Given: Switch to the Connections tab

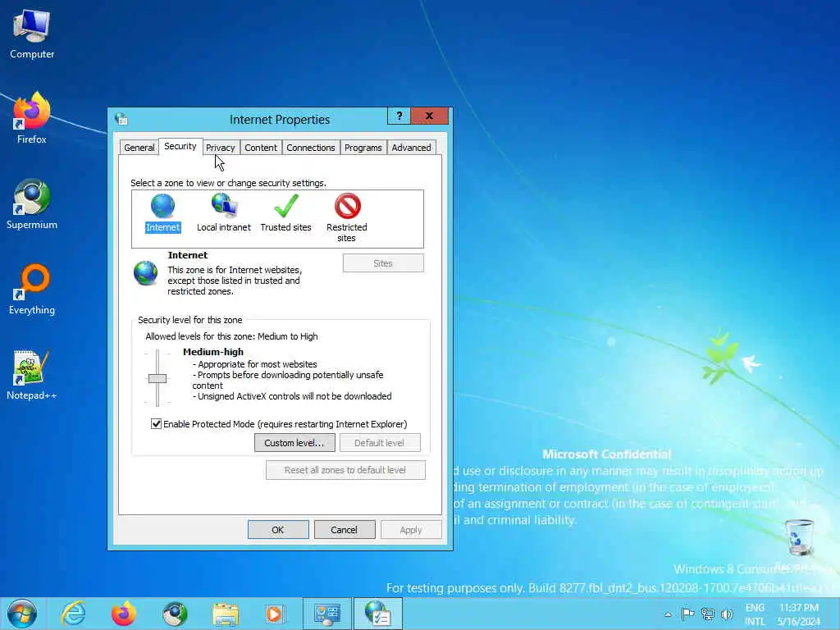Looking at the screenshot, I should (311, 148).
